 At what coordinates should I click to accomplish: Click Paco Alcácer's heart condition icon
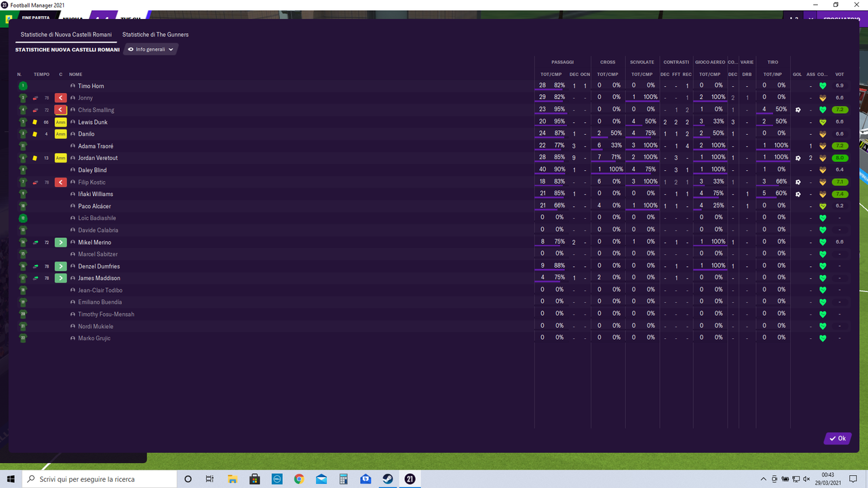[x=823, y=206]
